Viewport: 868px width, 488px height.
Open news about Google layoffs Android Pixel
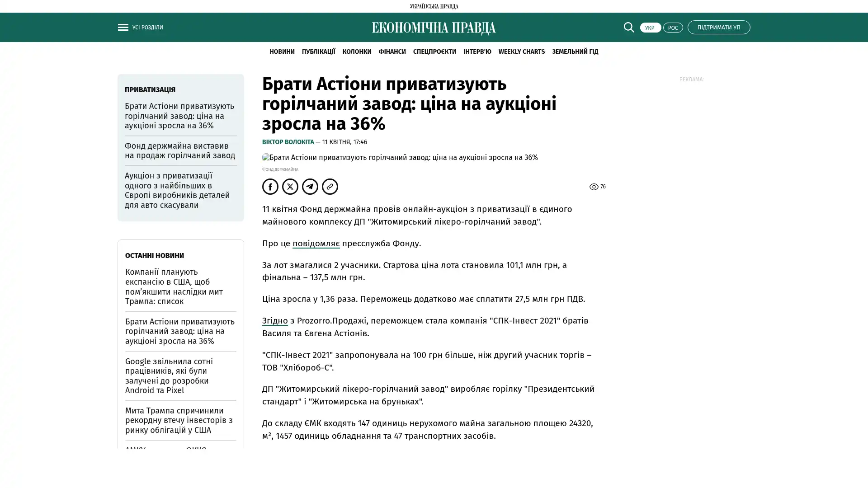180,376
